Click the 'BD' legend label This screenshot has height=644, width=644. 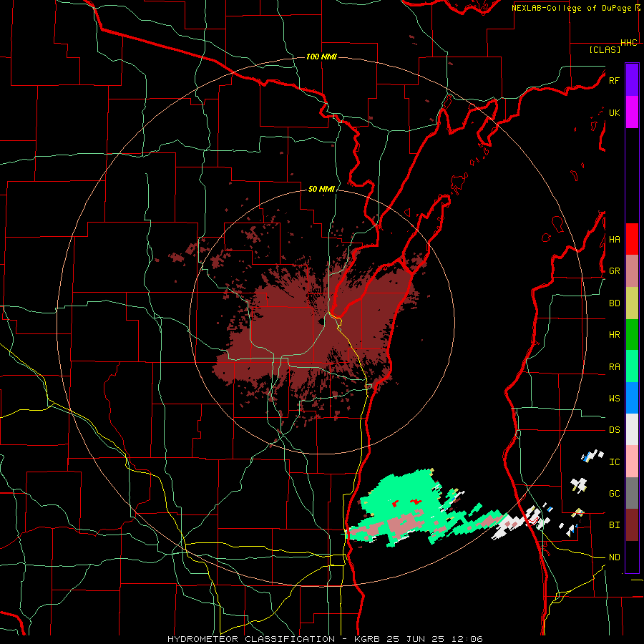tap(614, 303)
